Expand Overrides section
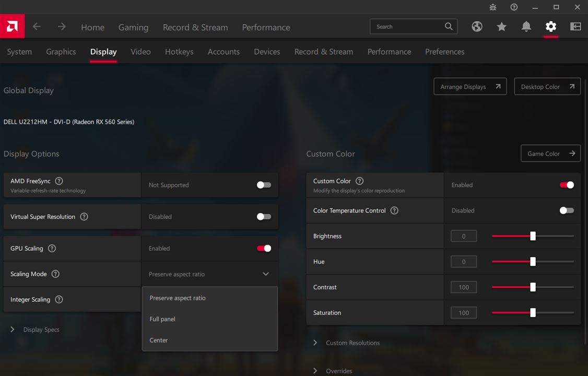The height and width of the screenshot is (376, 588). [333, 371]
